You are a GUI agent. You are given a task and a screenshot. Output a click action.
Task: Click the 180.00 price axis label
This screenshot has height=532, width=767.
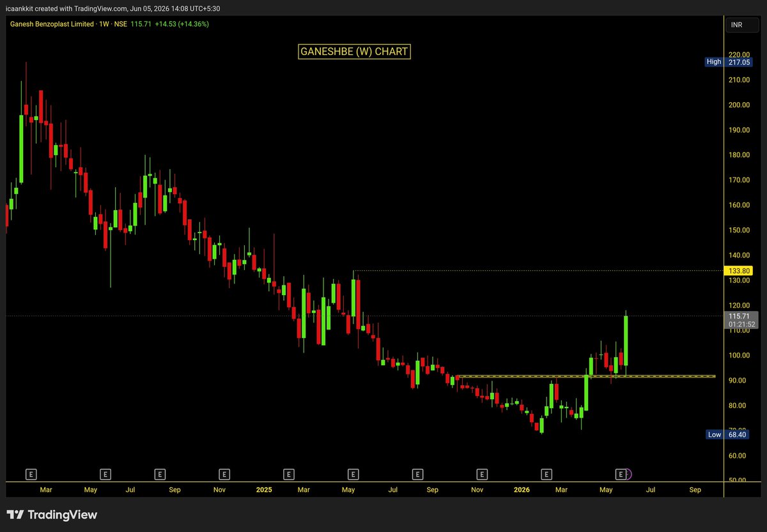(x=738, y=155)
